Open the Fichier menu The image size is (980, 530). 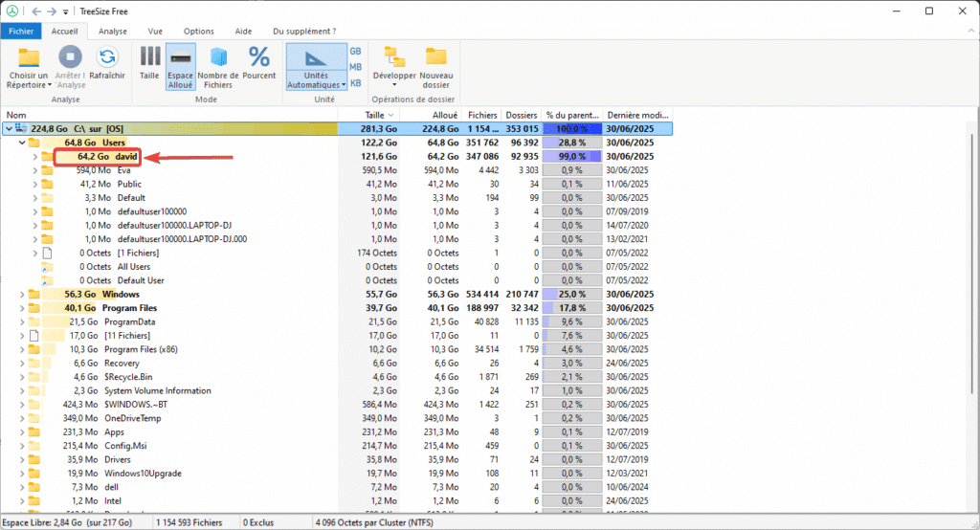tap(21, 32)
